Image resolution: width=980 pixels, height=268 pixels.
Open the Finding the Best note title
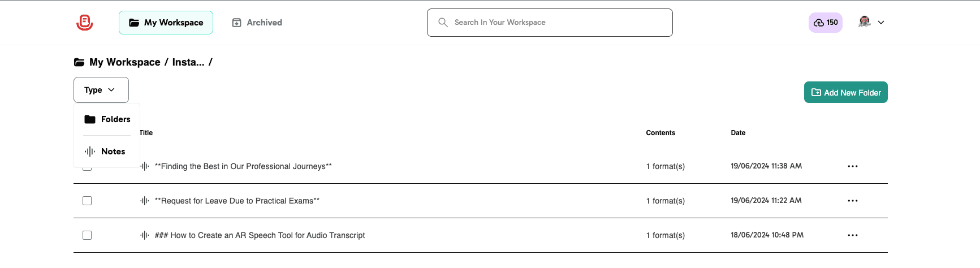click(x=243, y=166)
